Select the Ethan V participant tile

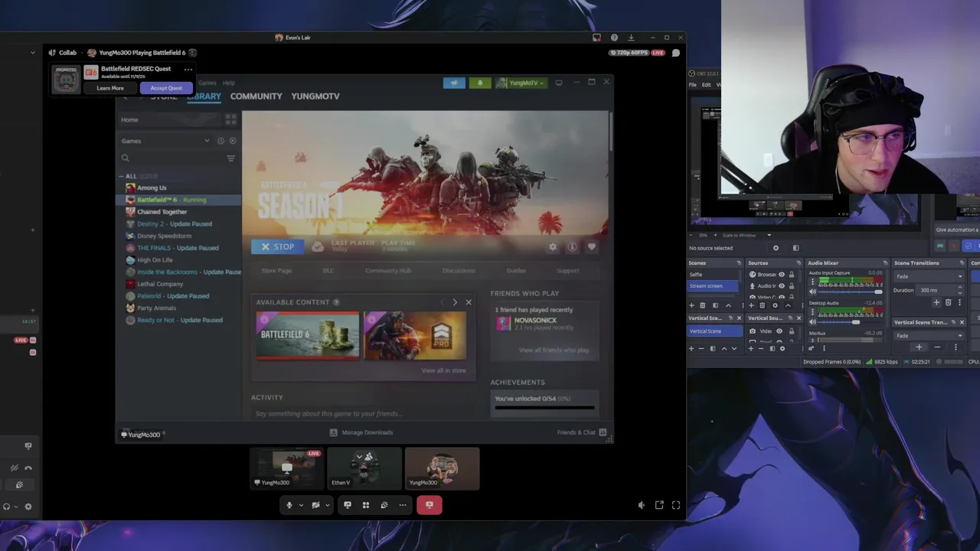(364, 468)
